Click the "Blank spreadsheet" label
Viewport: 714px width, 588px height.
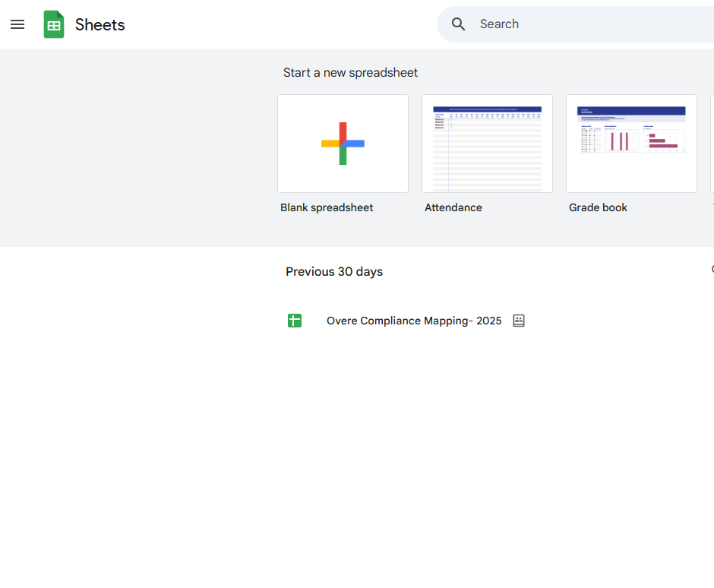pos(327,207)
